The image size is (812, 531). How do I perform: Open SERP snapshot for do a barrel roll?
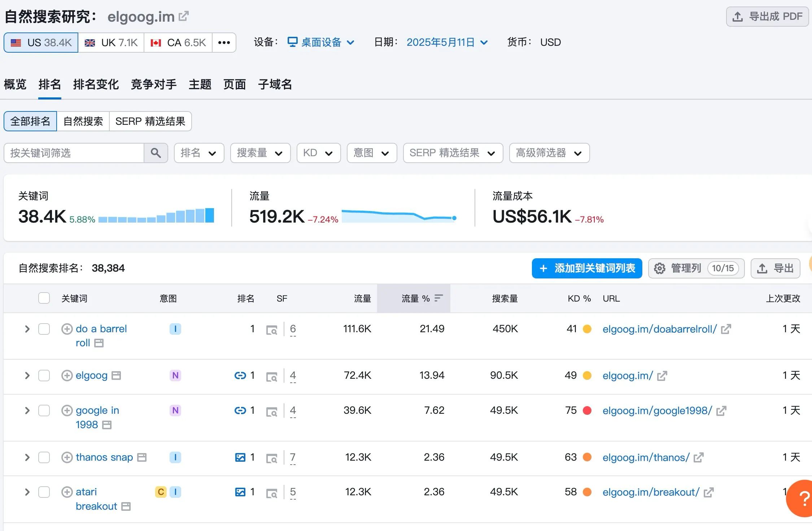272,329
